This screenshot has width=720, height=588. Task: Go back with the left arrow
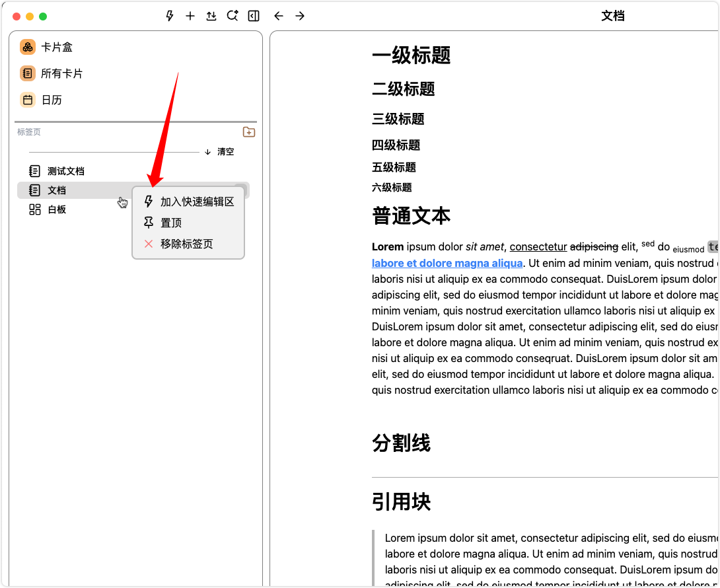coord(279,16)
